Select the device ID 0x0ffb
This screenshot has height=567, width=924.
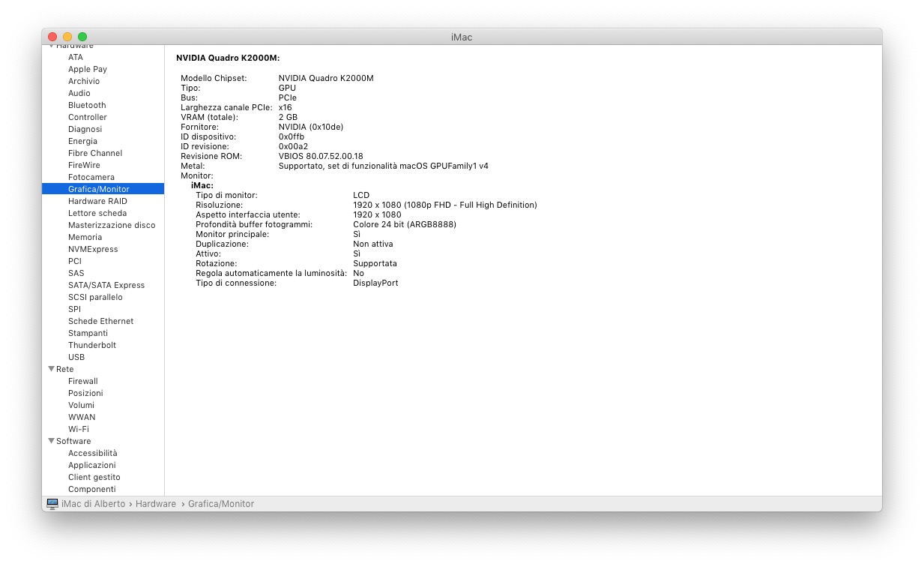[x=292, y=136]
